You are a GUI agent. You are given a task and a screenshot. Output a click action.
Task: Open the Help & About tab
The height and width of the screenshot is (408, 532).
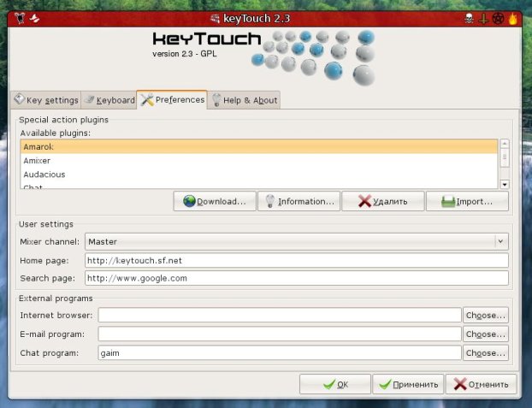[244, 100]
